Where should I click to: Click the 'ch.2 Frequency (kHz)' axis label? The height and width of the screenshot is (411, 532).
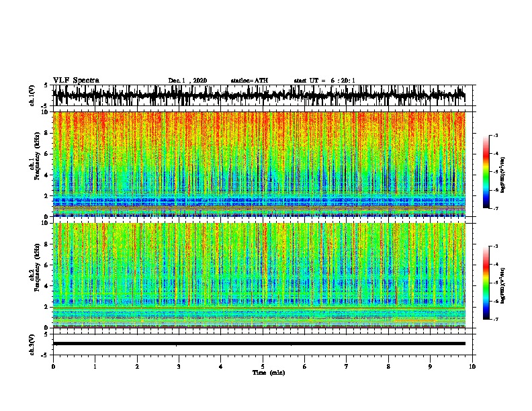[34, 267]
